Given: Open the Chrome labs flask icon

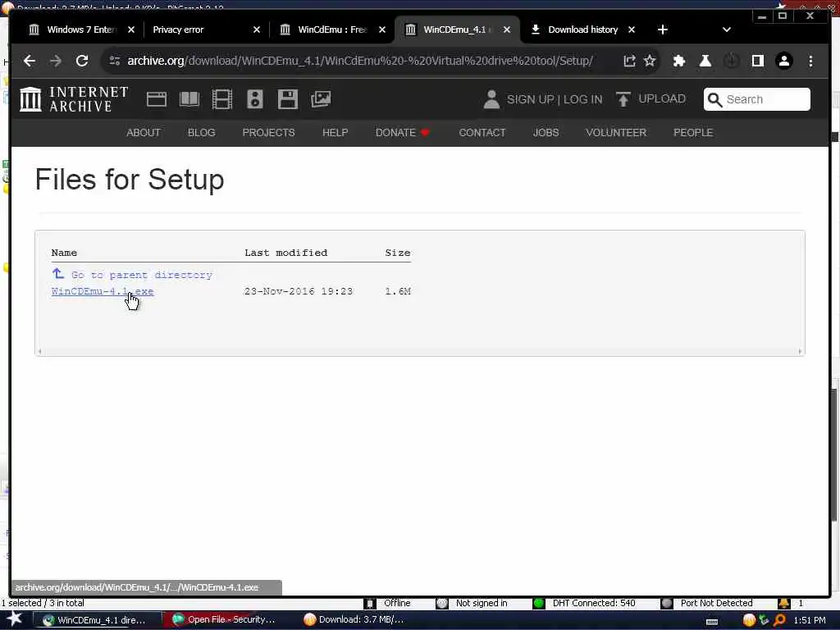Looking at the screenshot, I should pyautogui.click(x=705, y=61).
